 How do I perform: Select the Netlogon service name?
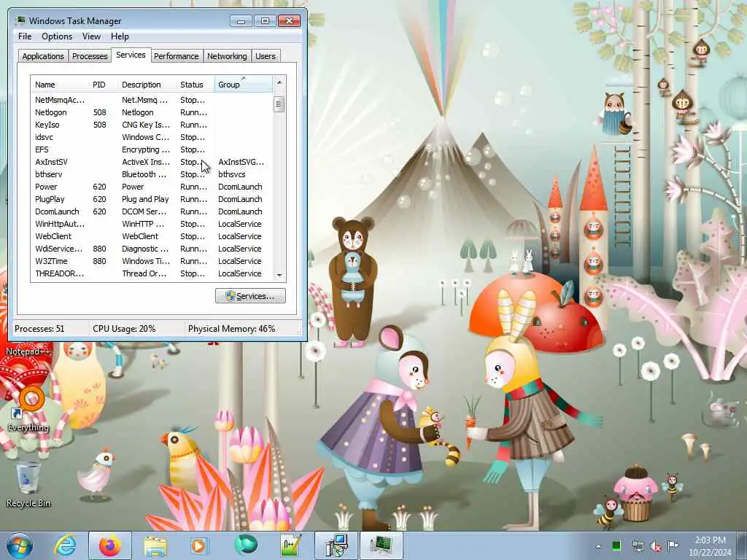[51, 112]
